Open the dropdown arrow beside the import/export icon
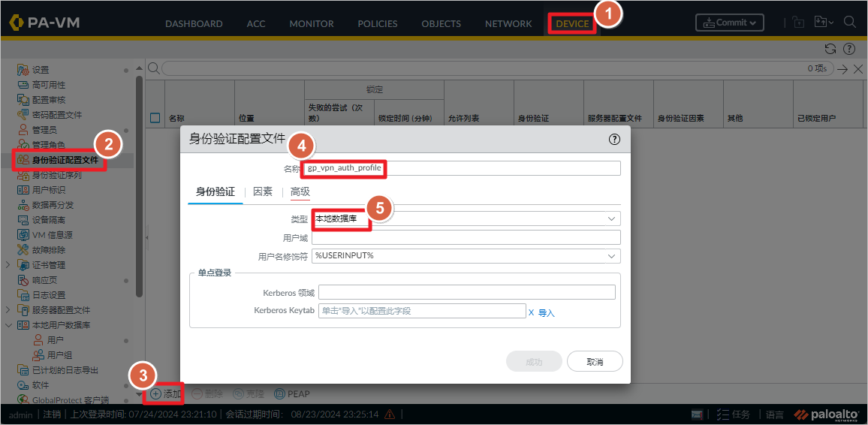868x425 pixels. 831,23
